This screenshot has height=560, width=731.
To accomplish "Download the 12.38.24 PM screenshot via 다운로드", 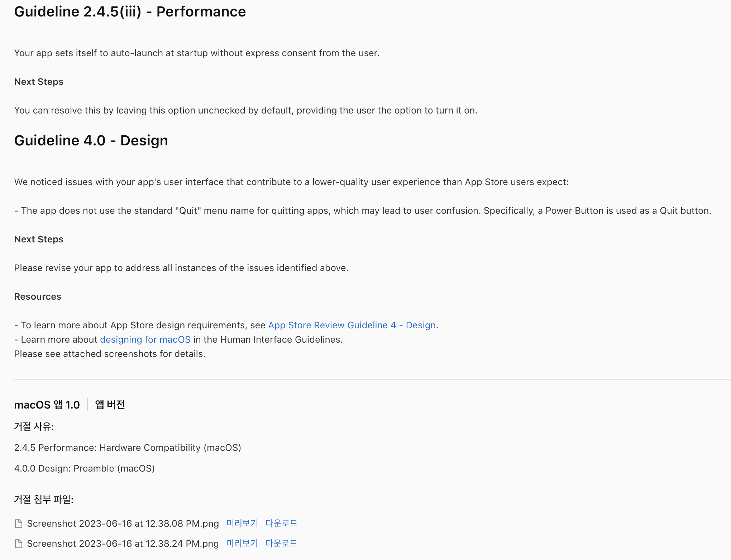I will pos(281,544).
